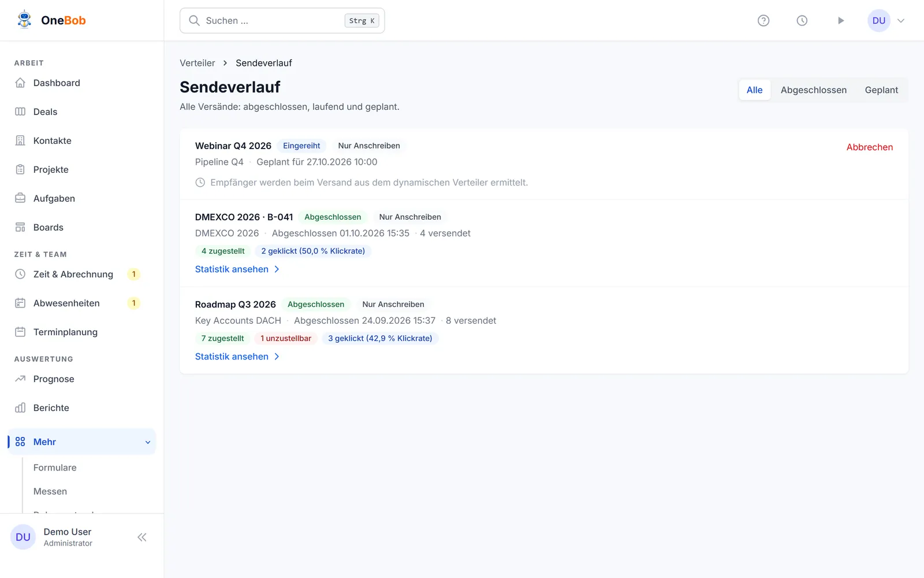This screenshot has width=924, height=578.
Task: Click the DU avatar in header
Action: [x=879, y=21]
